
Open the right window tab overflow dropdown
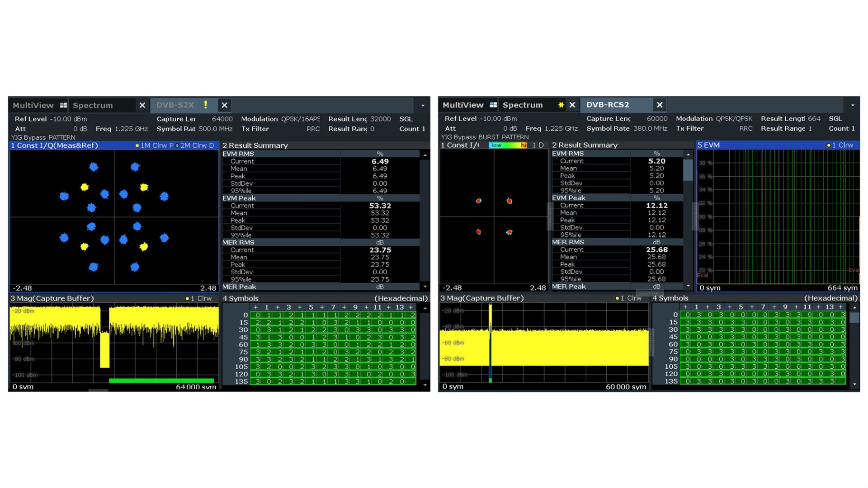pyautogui.click(x=853, y=105)
